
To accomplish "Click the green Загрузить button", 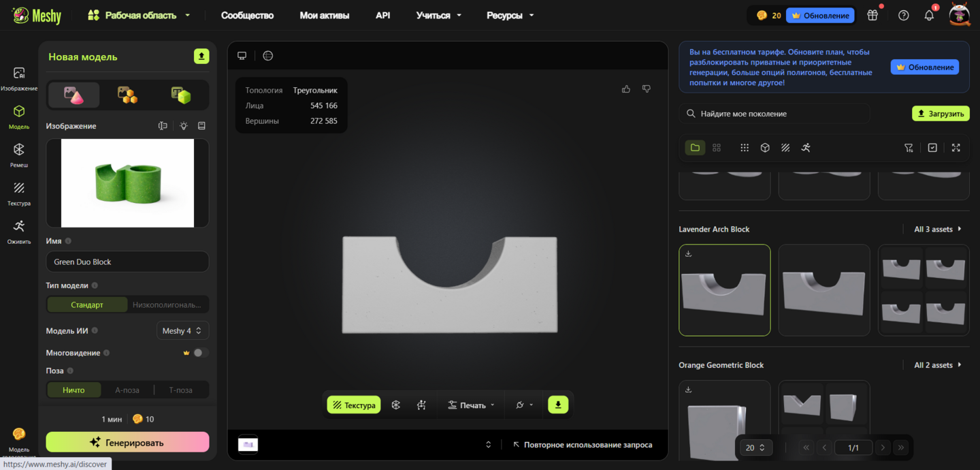I will click(x=941, y=114).
